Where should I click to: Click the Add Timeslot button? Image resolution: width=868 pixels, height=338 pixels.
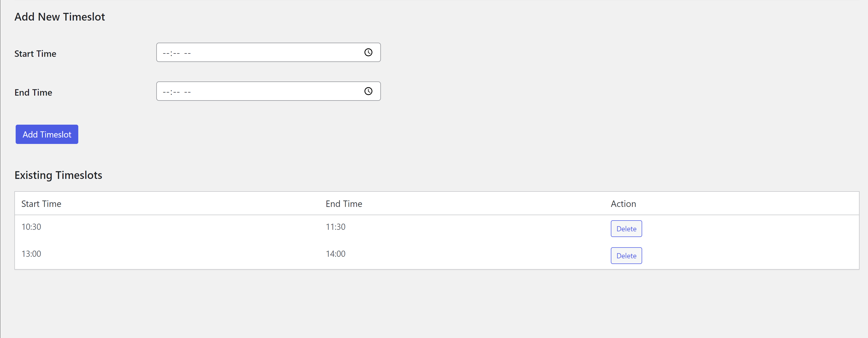47,134
